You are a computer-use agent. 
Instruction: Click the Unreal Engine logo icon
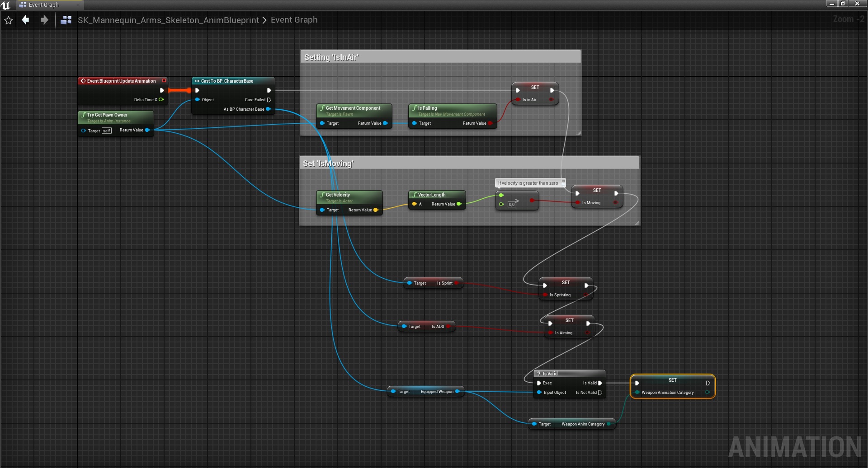point(6,5)
